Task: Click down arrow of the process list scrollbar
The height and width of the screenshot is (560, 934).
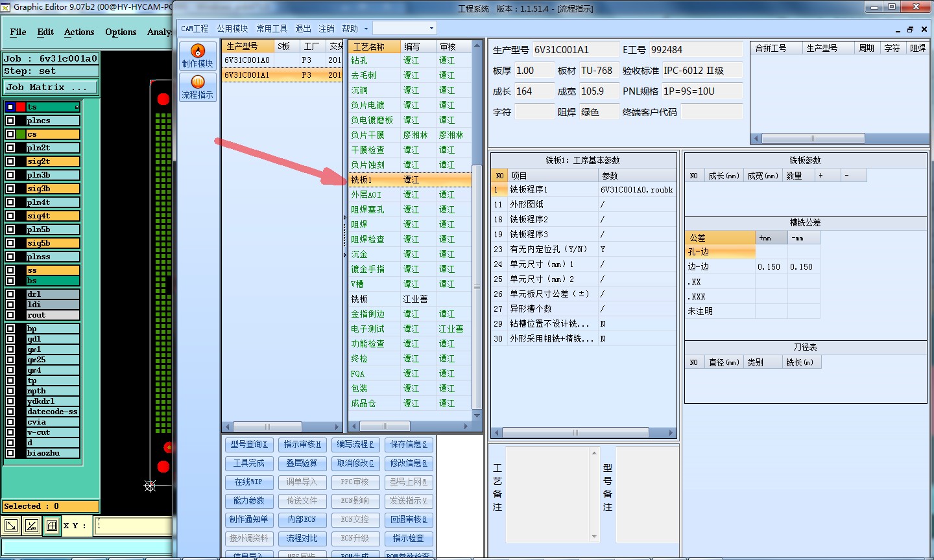Action: click(x=477, y=415)
